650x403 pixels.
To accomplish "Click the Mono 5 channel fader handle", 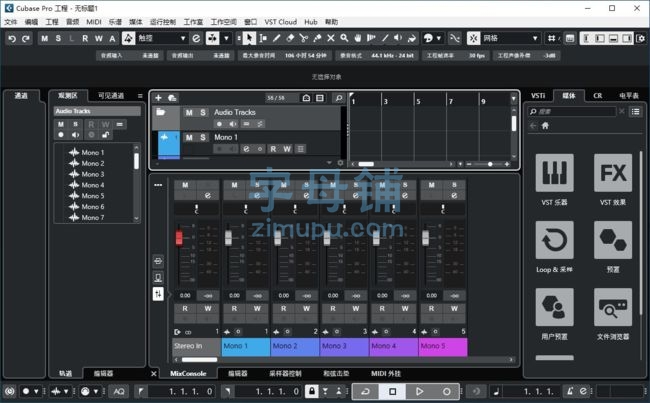I will (425, 238).
